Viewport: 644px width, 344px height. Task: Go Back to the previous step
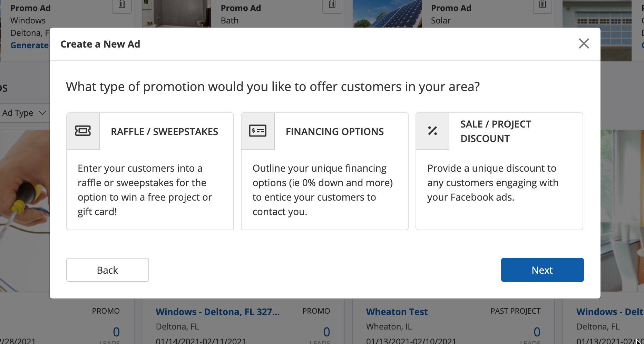(107, 270)
